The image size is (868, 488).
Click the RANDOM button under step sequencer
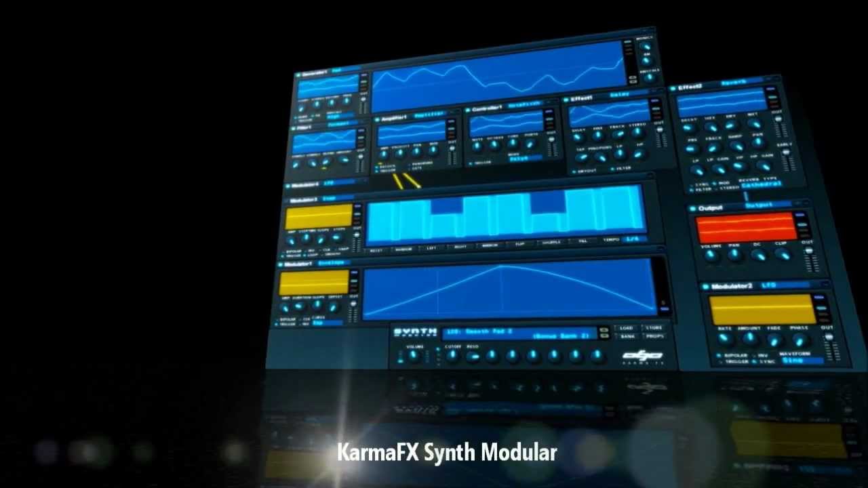coord(403,249)
